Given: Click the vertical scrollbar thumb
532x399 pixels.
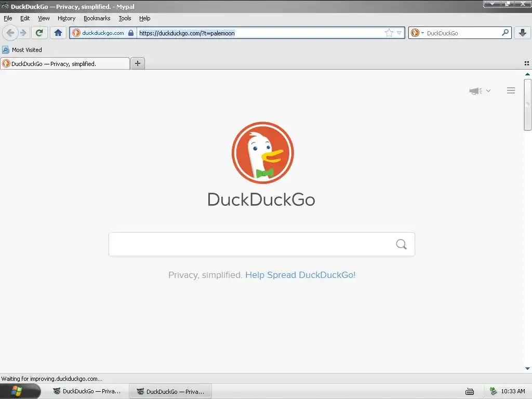Looking at the screenshot, I should coord(527,104).
